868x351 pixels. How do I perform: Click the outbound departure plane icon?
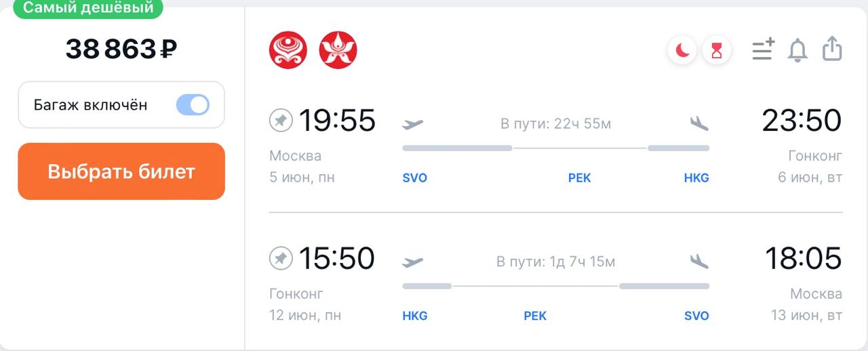412,124
